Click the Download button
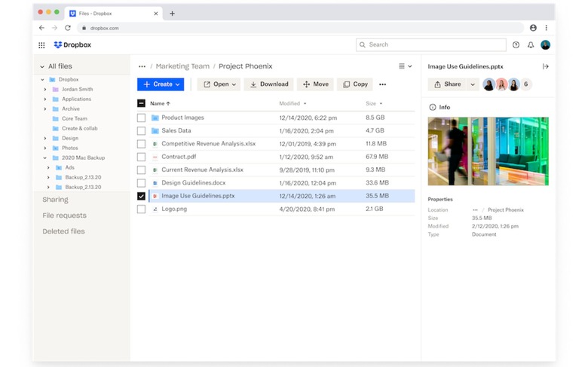Viewport: 588px width, 367px height. 269,84
